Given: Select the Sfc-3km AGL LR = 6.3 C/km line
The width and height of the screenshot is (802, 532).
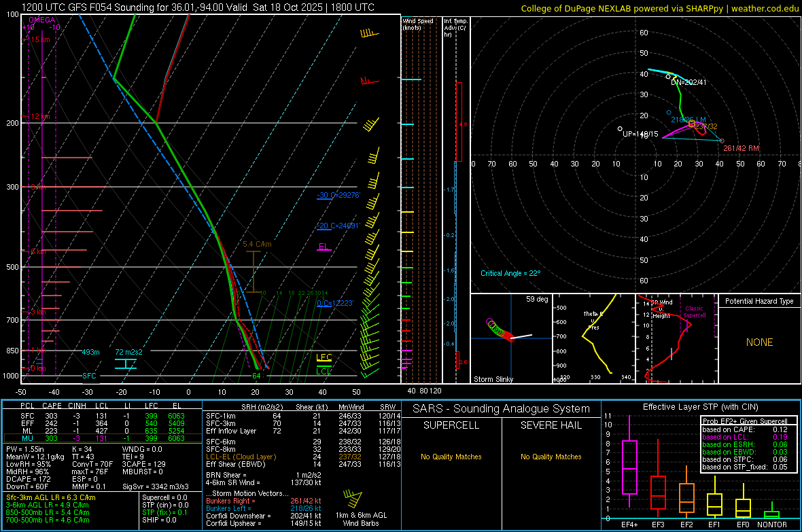Looking at the screenshot, I should (51, 497).
